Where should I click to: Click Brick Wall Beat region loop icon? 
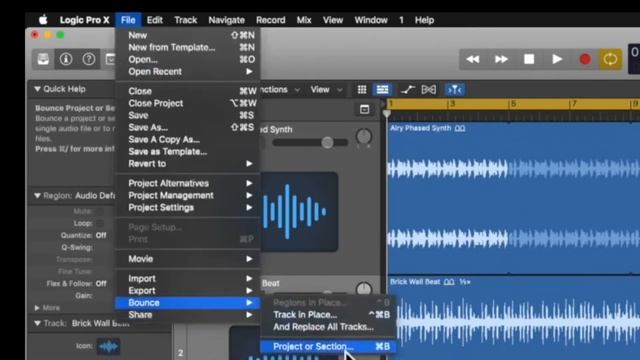click(x=449, y=282)
